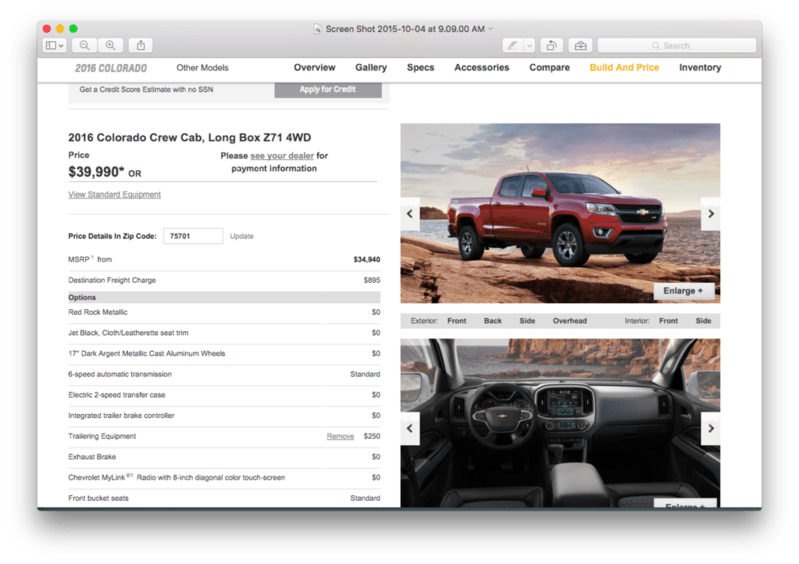Click the Jet Black seat trim row

224,333
